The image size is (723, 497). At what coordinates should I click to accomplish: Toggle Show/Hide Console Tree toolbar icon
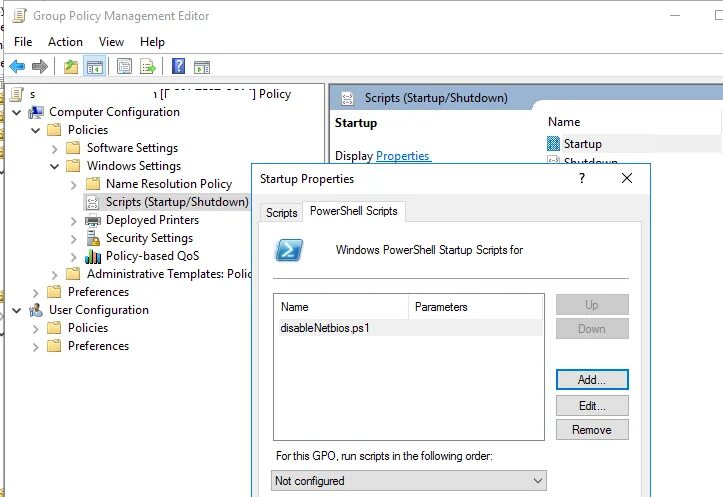tap(95, 67)
